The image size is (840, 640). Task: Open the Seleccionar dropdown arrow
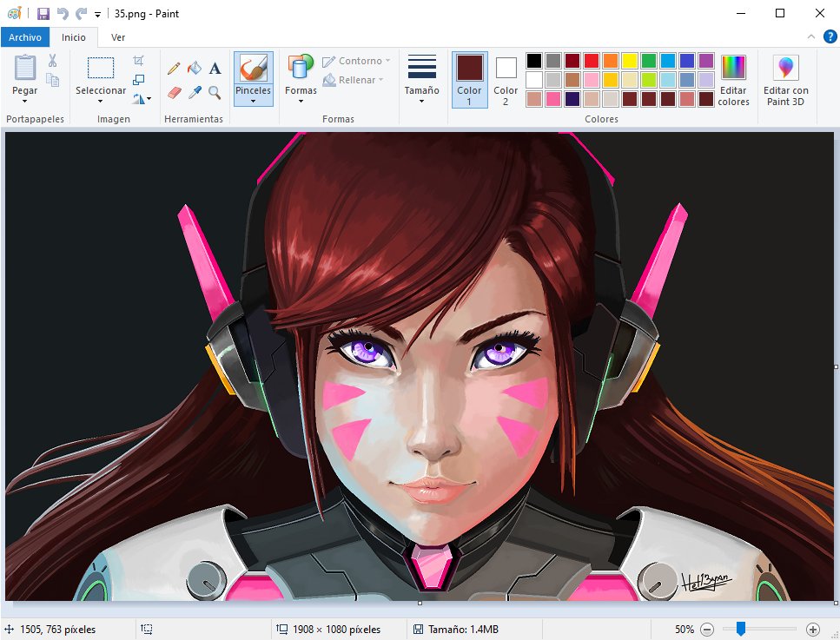[100, 102]
